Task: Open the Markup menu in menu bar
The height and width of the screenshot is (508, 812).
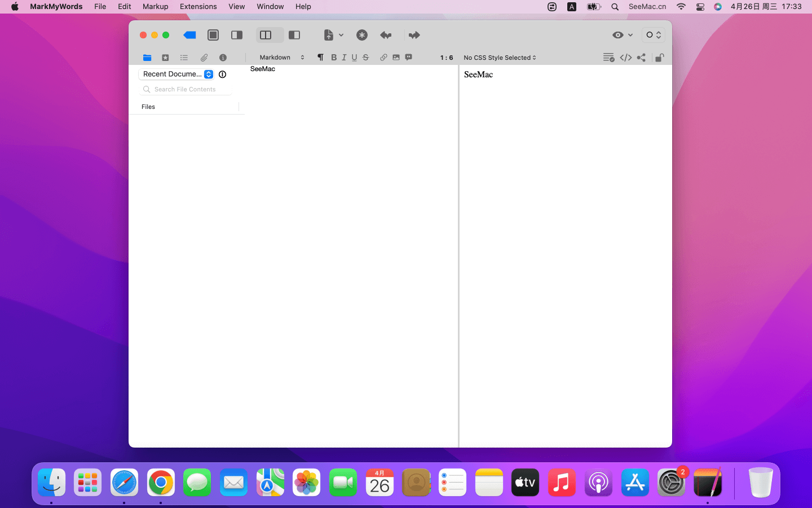Action: tap(155, 7)
